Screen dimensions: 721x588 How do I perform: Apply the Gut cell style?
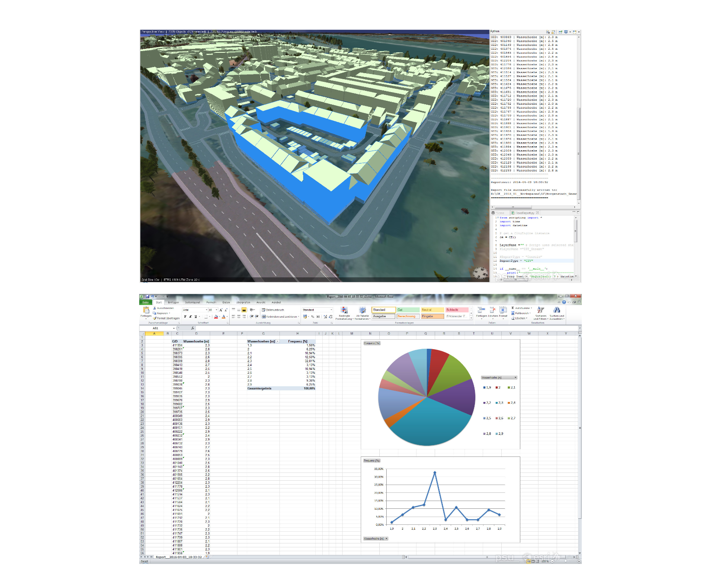point(408,310)
